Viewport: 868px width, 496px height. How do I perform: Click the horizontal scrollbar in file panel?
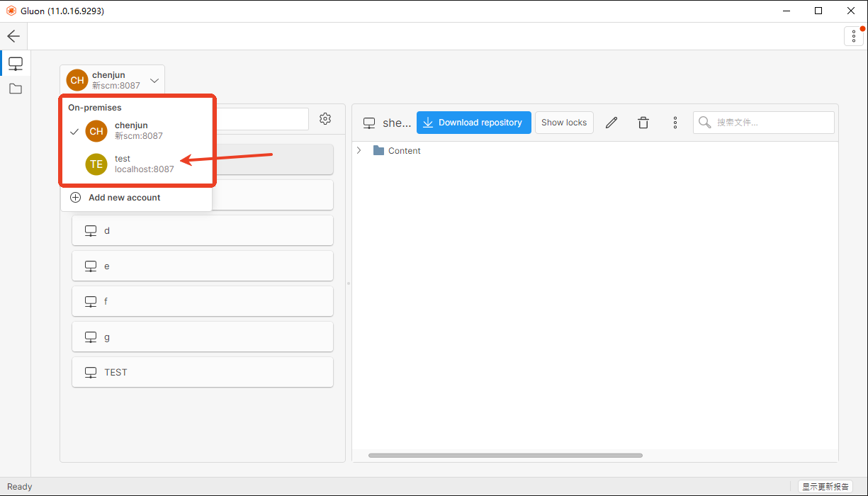[505, 456]
